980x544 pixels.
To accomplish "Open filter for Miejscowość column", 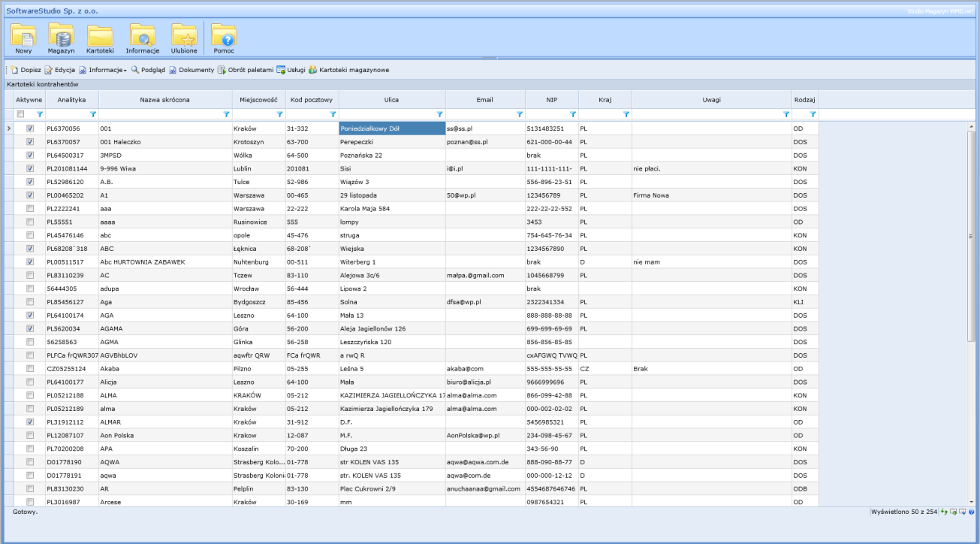I will (x=279, y=114).
